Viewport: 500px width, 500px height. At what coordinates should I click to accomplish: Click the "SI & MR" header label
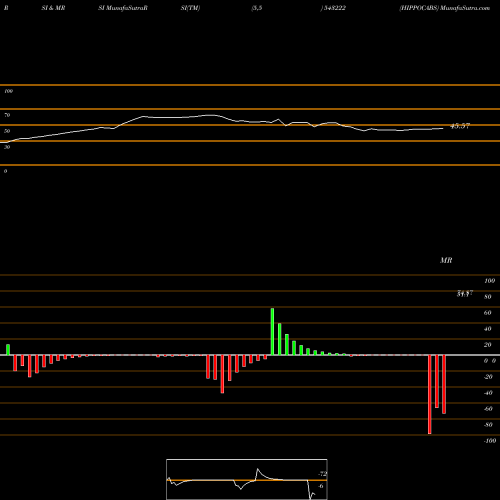tap(53, 8)
